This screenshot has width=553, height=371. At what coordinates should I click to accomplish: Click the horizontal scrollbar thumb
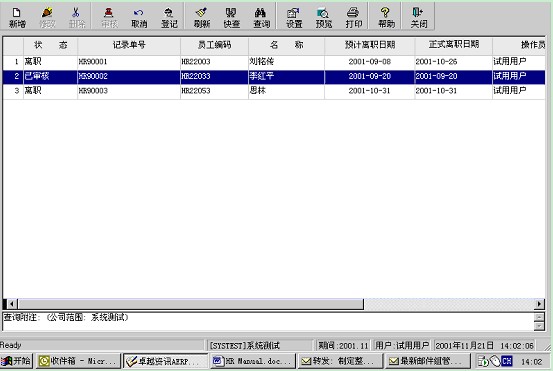191,304
